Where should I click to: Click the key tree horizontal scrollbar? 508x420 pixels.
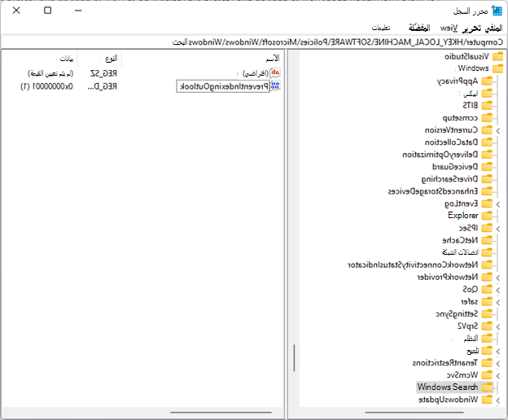coord(414,413)
